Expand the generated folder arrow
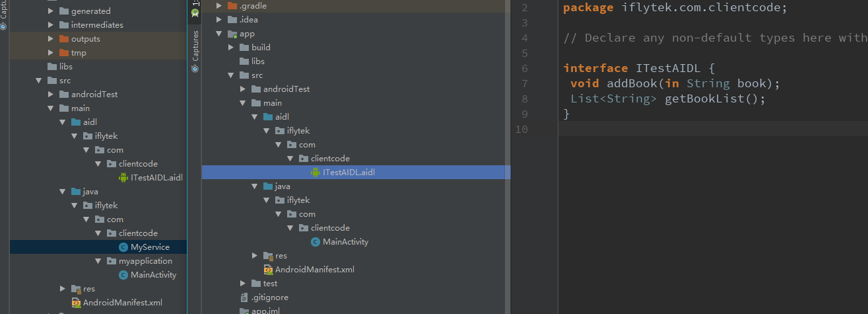Screen dimensions: 868x314 (51, 11)
